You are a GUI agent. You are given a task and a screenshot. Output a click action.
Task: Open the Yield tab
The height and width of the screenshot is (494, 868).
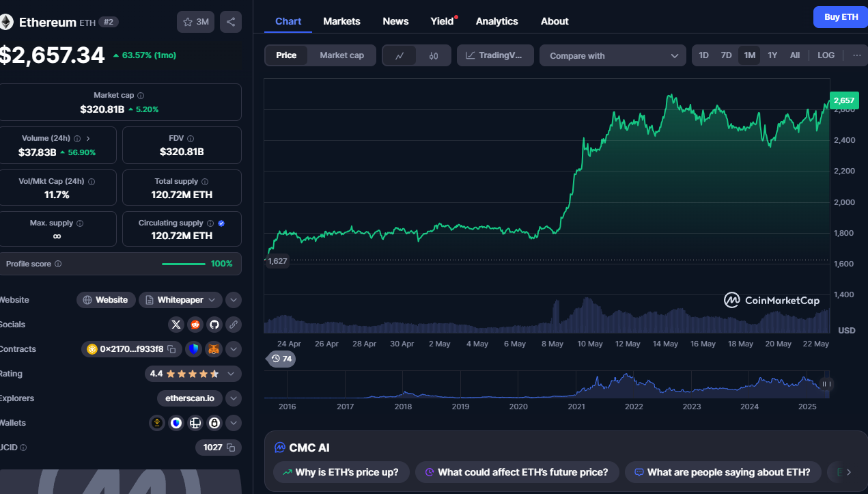tap(443, 21)
